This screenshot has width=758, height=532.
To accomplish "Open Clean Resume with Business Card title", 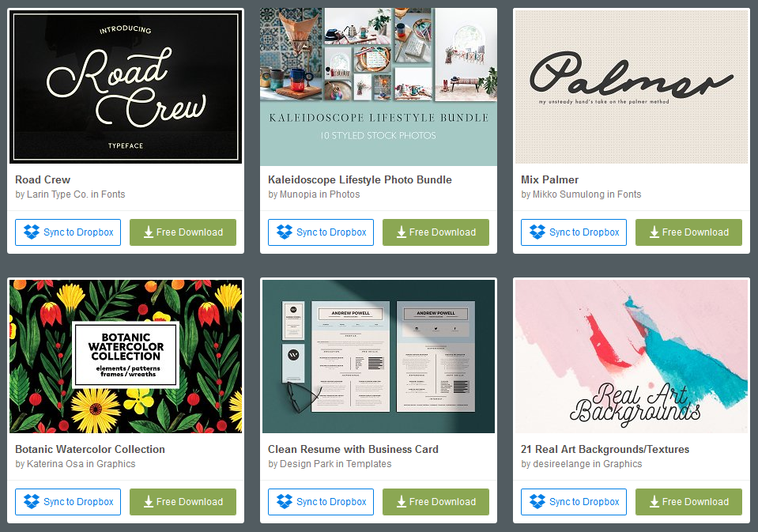I will (x=353, y=449).
